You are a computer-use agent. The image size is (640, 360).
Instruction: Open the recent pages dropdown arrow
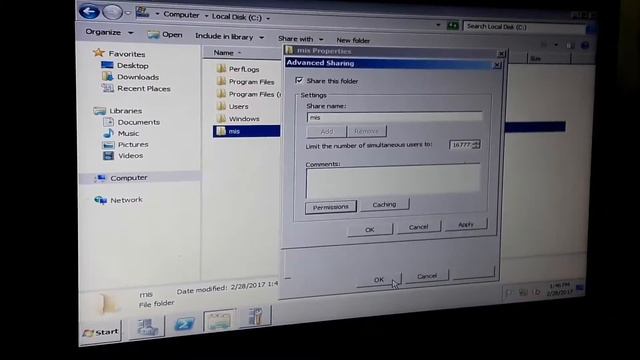(x=128, y=13)
